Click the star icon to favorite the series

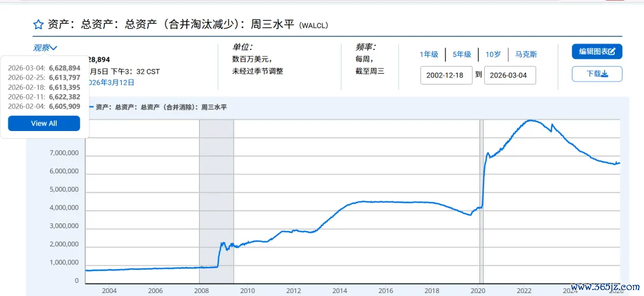[38, 25]
